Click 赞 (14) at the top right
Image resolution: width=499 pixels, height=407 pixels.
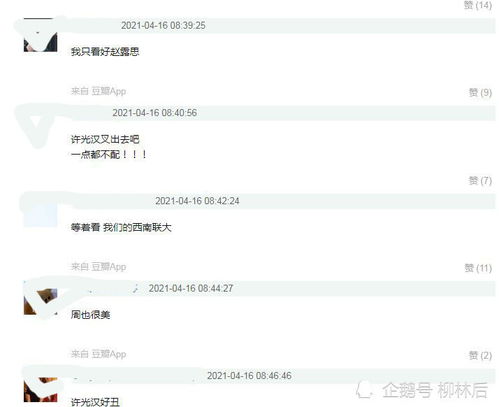point(478,5)
